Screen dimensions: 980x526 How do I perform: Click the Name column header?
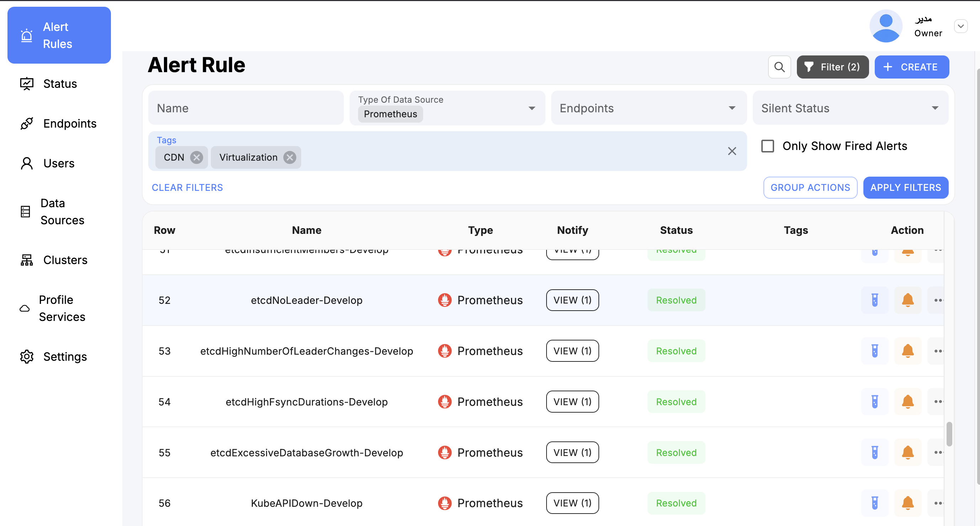[x=307, y=230]
